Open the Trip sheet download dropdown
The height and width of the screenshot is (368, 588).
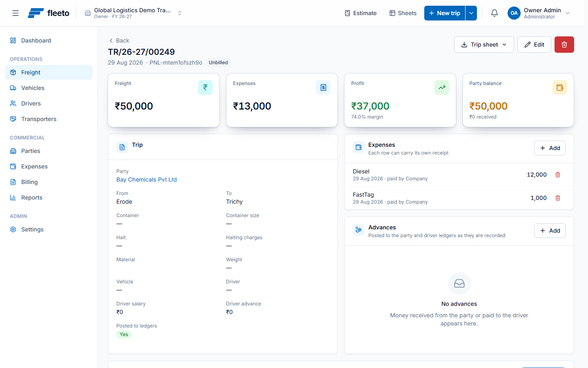point(484,45)
